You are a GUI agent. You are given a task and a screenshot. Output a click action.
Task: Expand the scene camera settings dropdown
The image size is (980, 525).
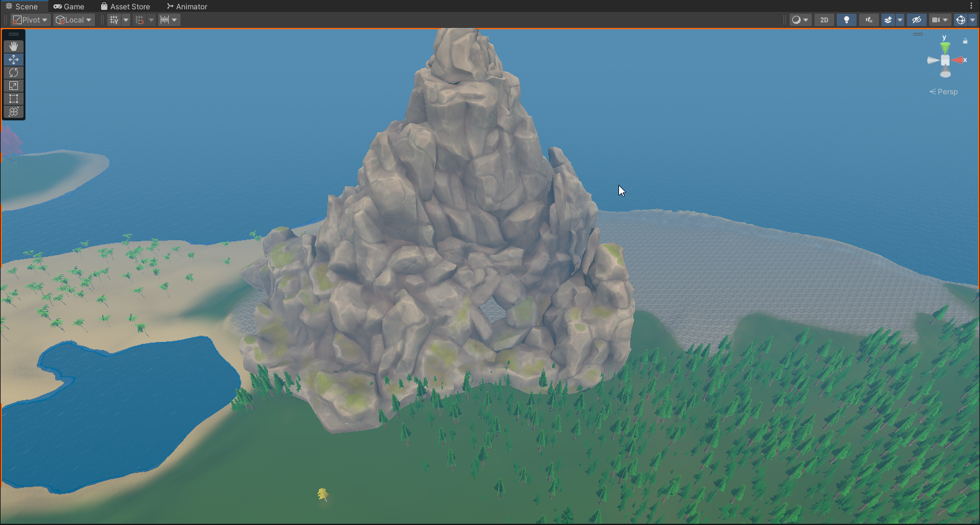coord(940,20)
